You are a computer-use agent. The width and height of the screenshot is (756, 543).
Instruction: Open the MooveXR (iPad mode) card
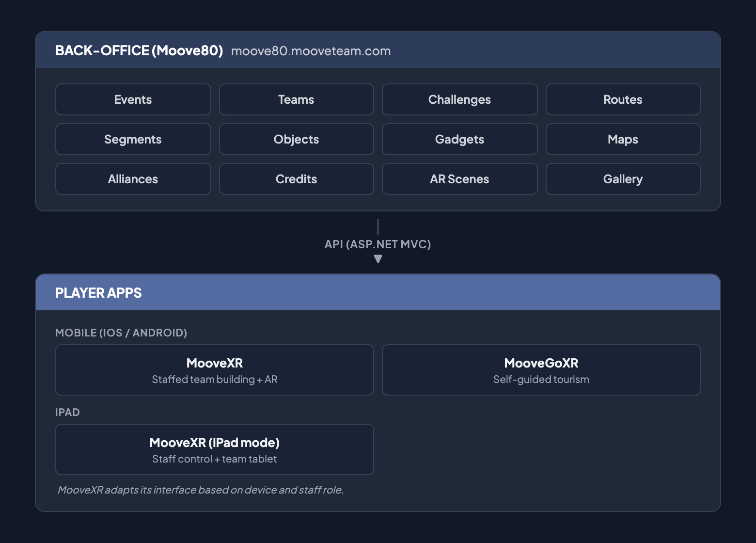[215, 449]
